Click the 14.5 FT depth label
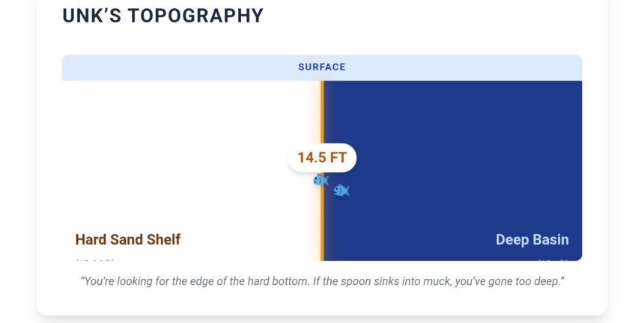The height and width of the screenshot is (323, 644). click(x=322, y=158)
